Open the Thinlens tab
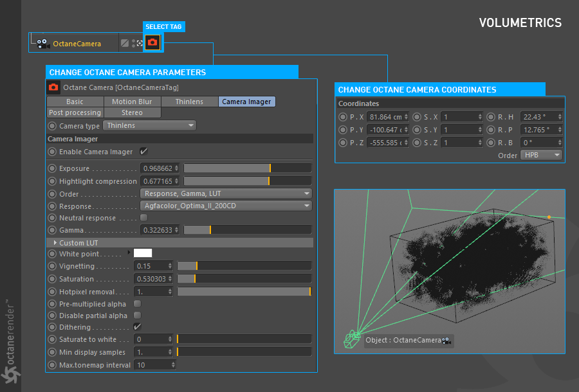579x392 pixels. 189,102
